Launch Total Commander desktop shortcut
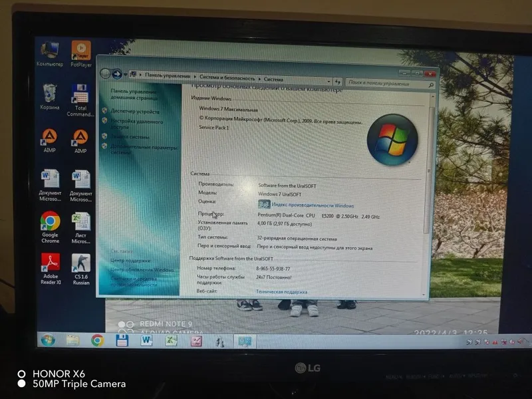Image resolution: width=532 pixels, height=399 pixels. pos(80,100)
